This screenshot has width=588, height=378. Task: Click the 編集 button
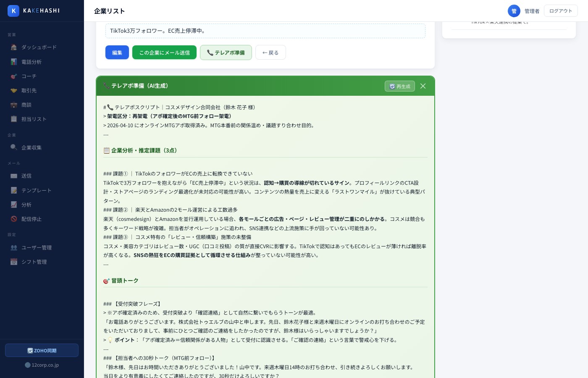coord(117,52)
